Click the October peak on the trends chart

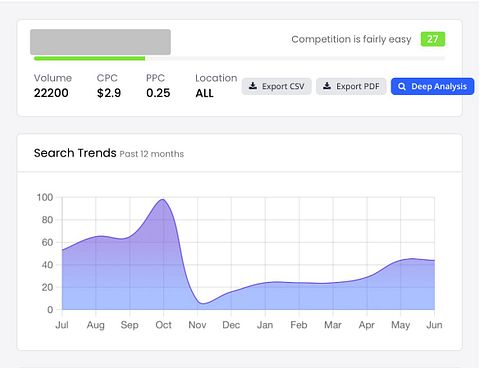[163, 200]
